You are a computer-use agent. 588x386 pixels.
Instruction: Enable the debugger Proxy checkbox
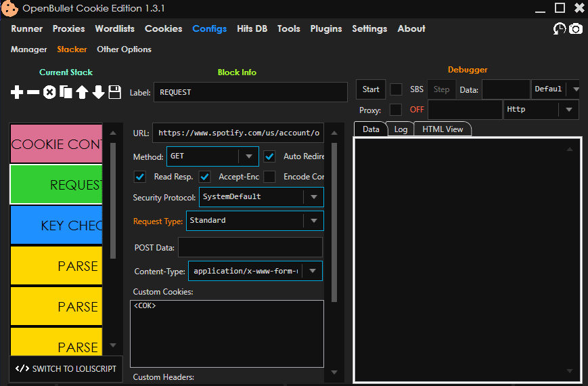click(396, 110)
